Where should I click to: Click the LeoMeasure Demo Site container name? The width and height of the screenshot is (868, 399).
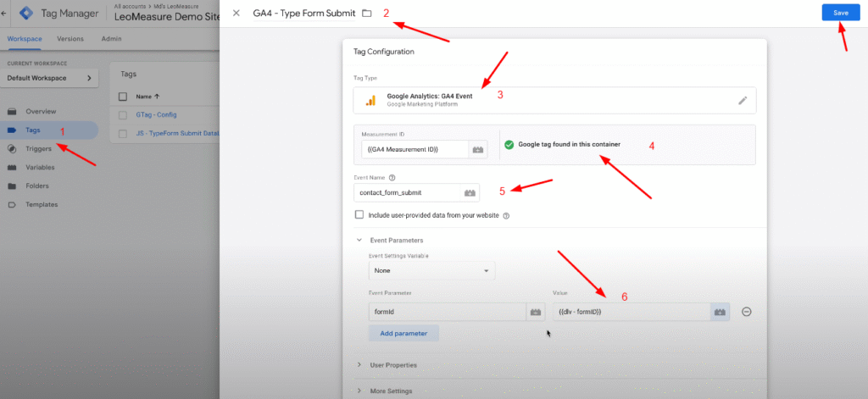(x=167, y=17)
